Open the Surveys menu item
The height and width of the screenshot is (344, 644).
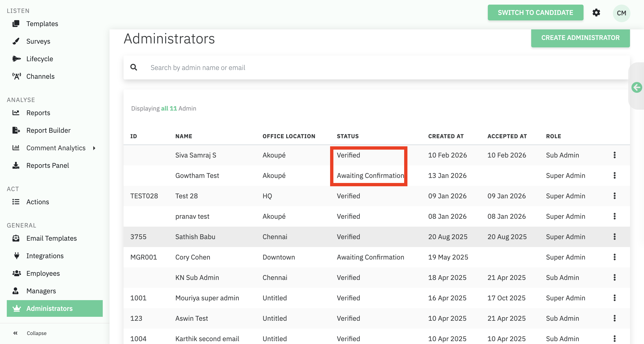pyautogui.click(x=38, y=41)
